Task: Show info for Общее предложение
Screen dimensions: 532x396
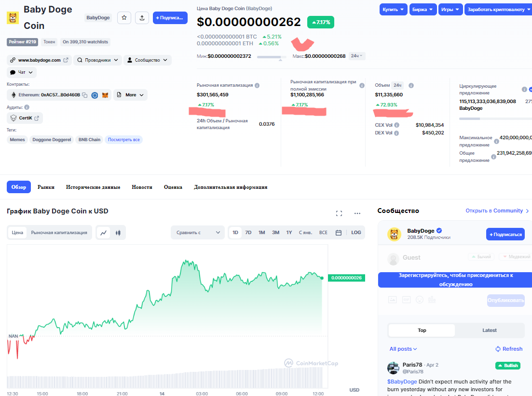Action: click(x=494, y=157)
